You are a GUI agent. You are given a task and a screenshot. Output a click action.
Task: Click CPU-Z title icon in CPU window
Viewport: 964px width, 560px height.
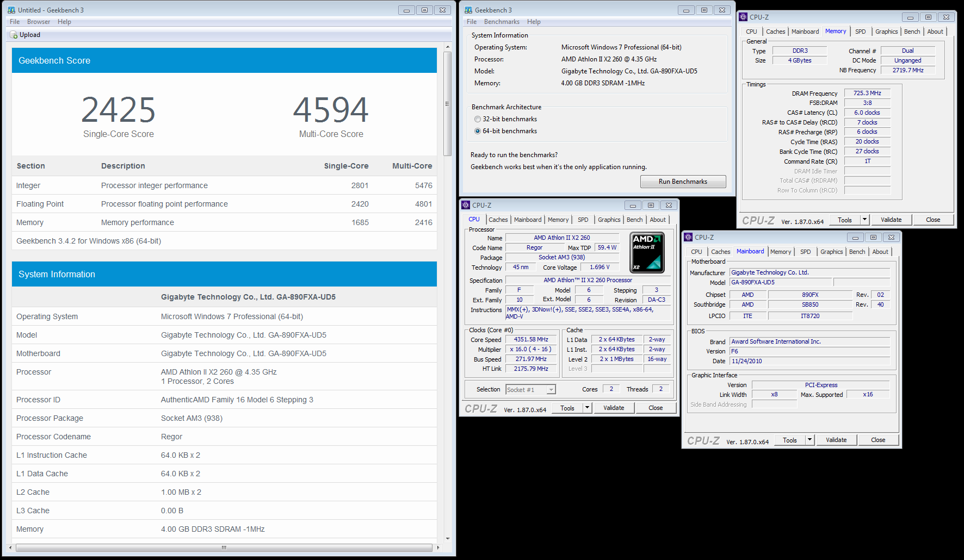[466, 205]
